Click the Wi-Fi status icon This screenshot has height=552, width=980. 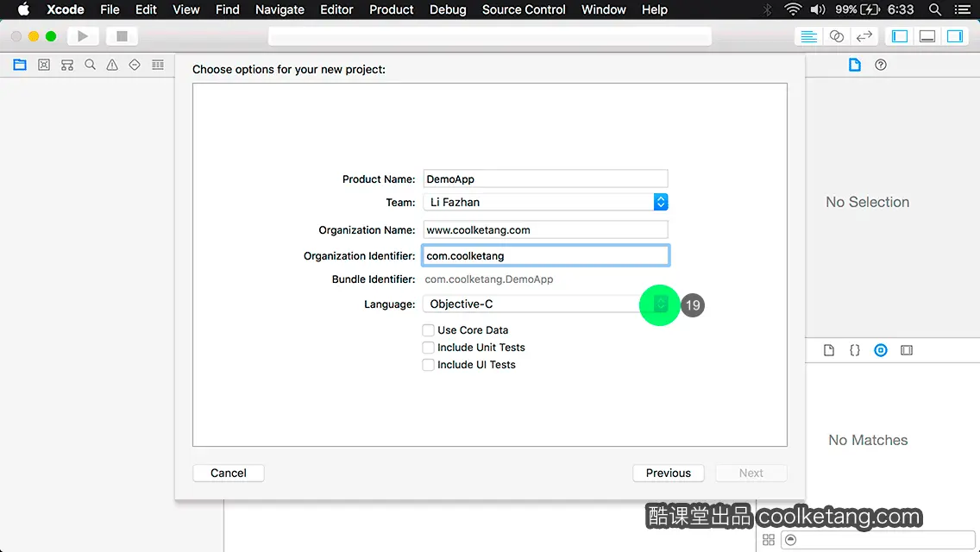pos(793,9)
